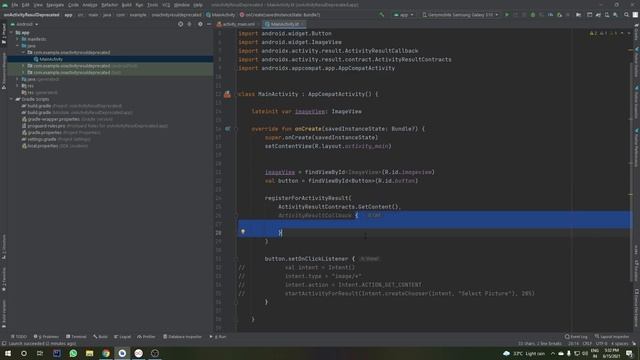
Task: Start debugging with the green bug icon
Action: pyautogui.click(x=533, y=15)
